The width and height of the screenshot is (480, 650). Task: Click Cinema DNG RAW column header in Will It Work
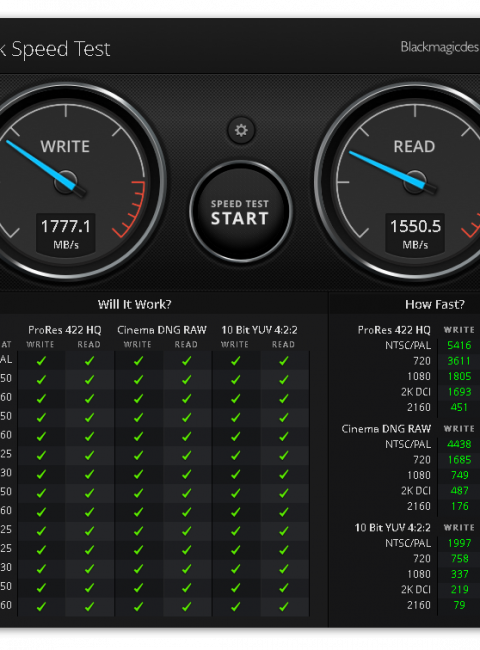click(x=162, y=330)
